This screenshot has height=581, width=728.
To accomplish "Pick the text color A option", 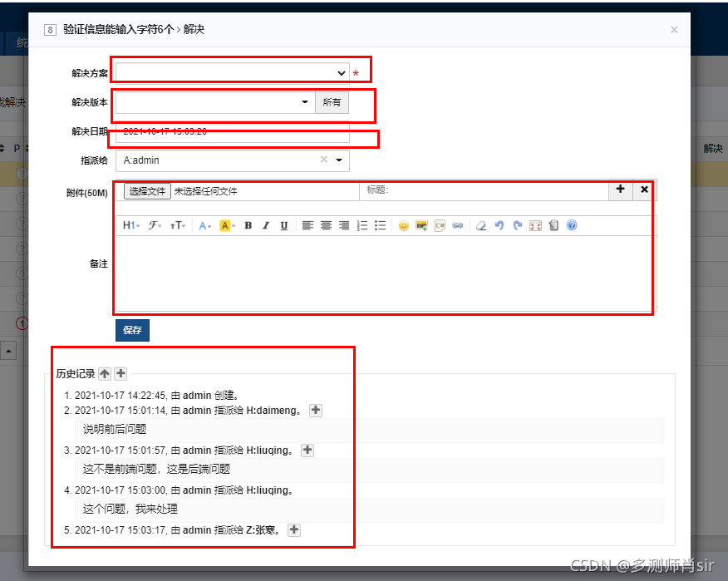I will point(204,226).
